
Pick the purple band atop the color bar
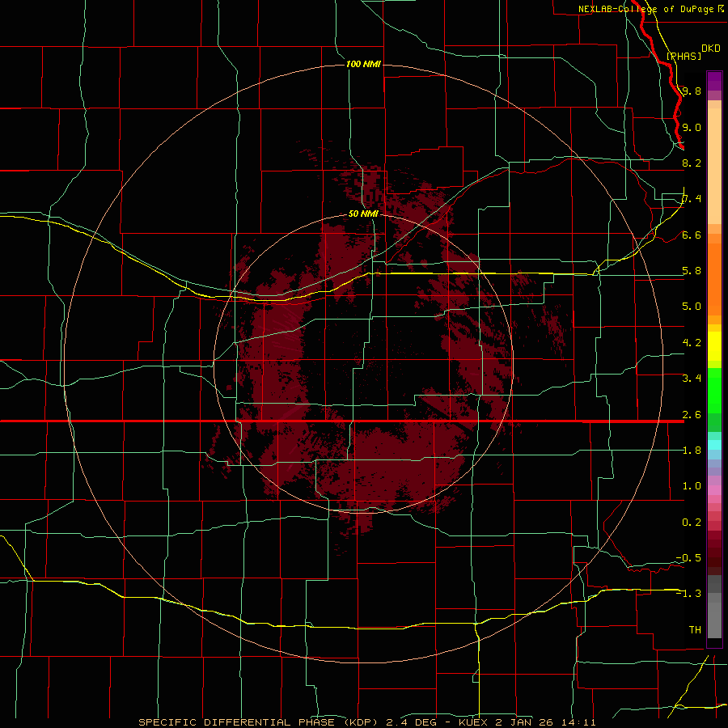tap(714, 81)
